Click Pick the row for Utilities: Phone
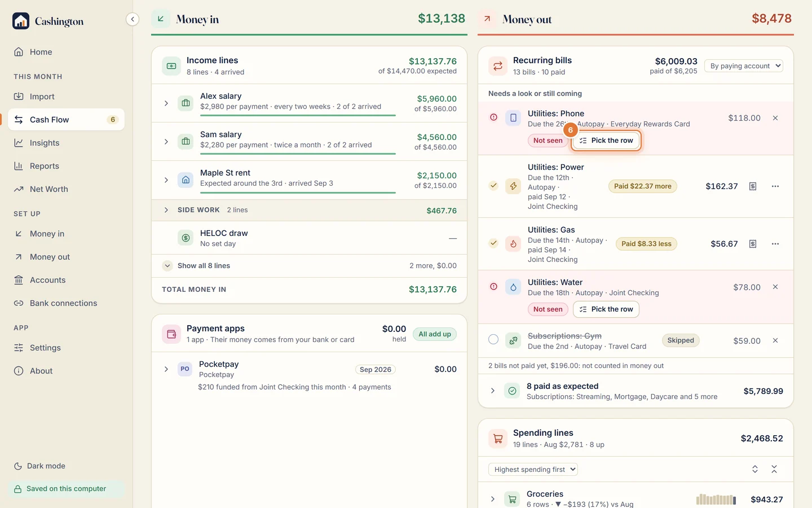The image size is (812, 508). coord(606,141)
